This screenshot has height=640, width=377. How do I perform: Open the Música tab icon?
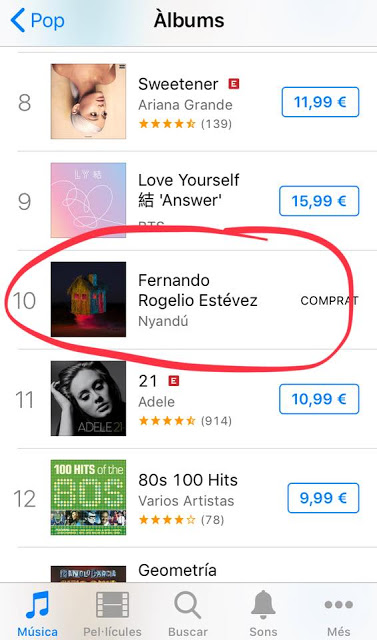pos(37,604)
